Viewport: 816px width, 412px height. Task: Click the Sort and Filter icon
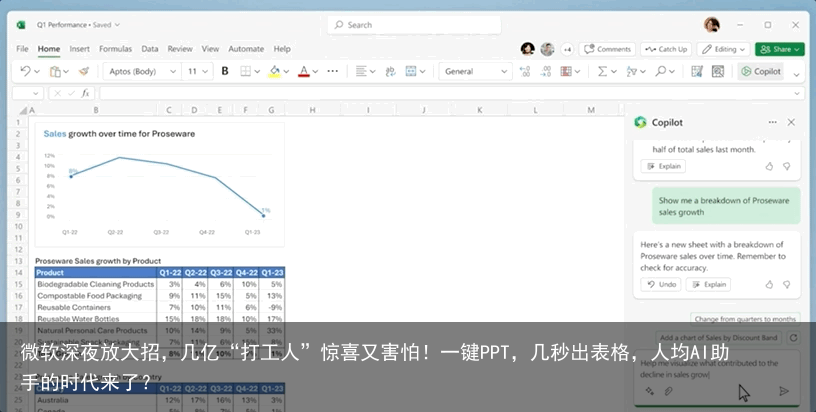[632, 71]
